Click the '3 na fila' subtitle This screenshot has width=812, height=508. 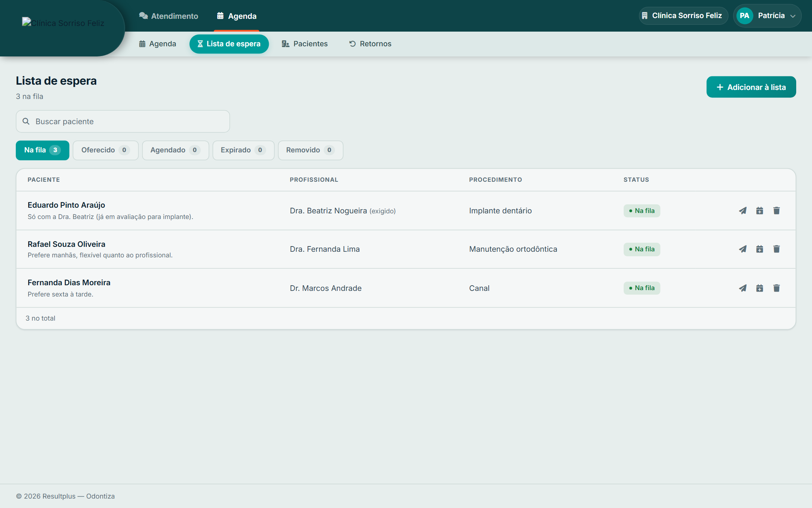point(29,96)
